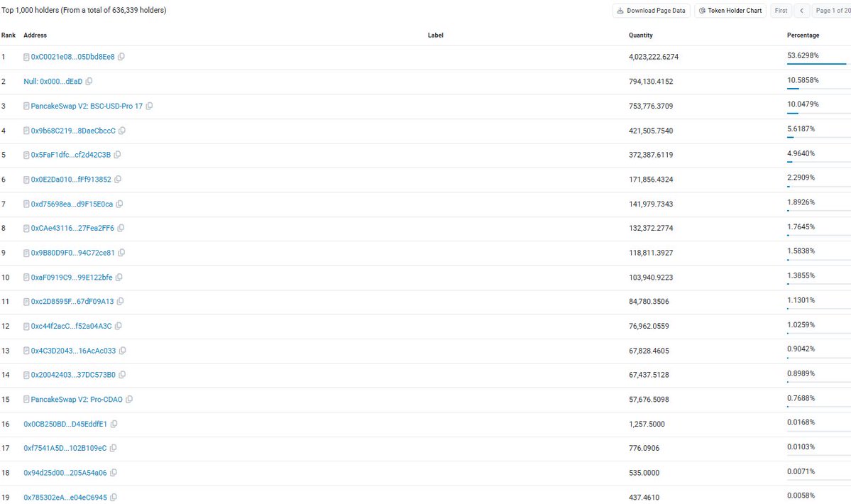Screen dimensions: 851x504
Task: Open holder 0xd75698ea...d9F15E0ca
Action: point(72,204)
